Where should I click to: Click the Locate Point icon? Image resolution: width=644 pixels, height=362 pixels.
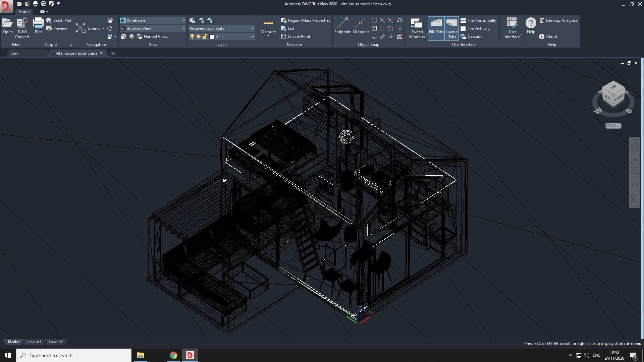click(x=284, y=37)
